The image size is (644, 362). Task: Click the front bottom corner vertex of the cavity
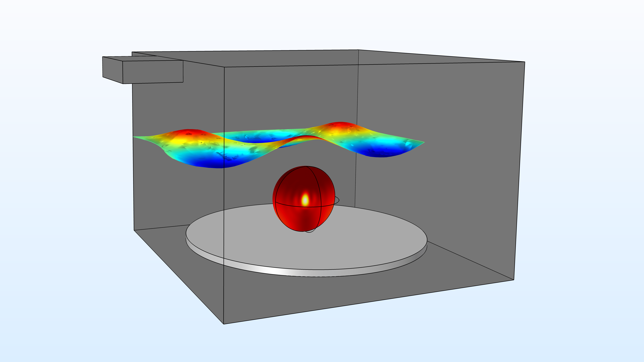tap(224, 324)
